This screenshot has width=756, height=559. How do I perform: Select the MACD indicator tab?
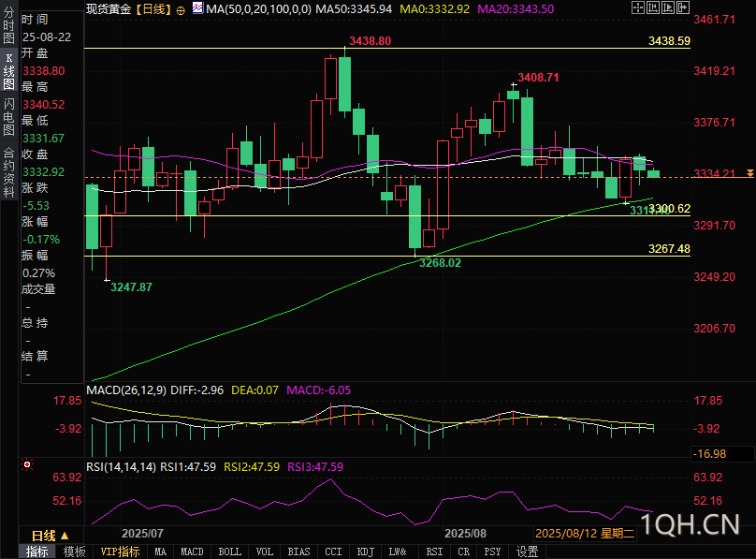[x=192, y=552]
